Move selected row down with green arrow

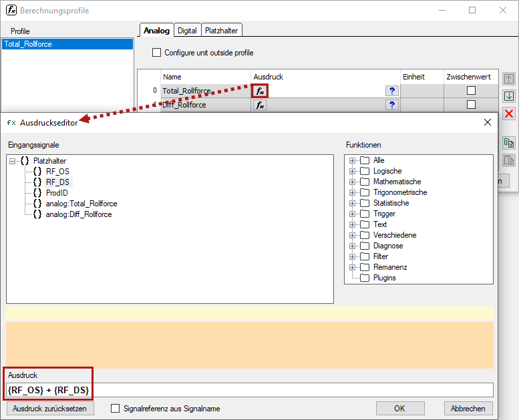509,96
